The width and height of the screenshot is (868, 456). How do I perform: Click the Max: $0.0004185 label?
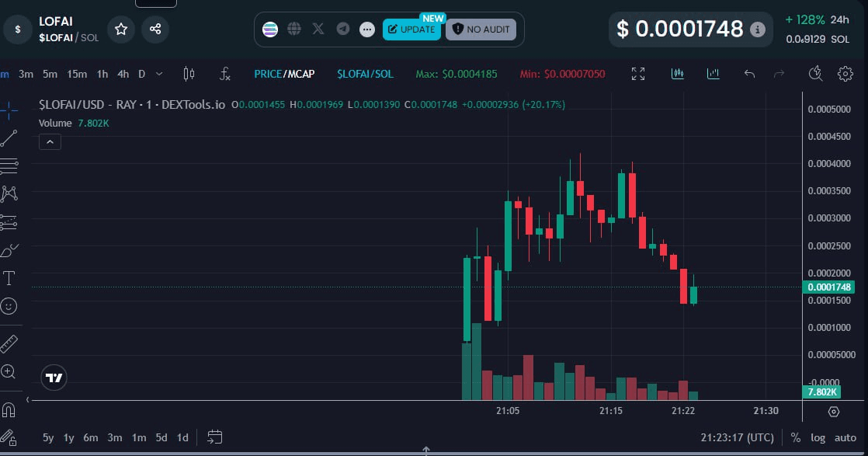(x=457, y=74)
